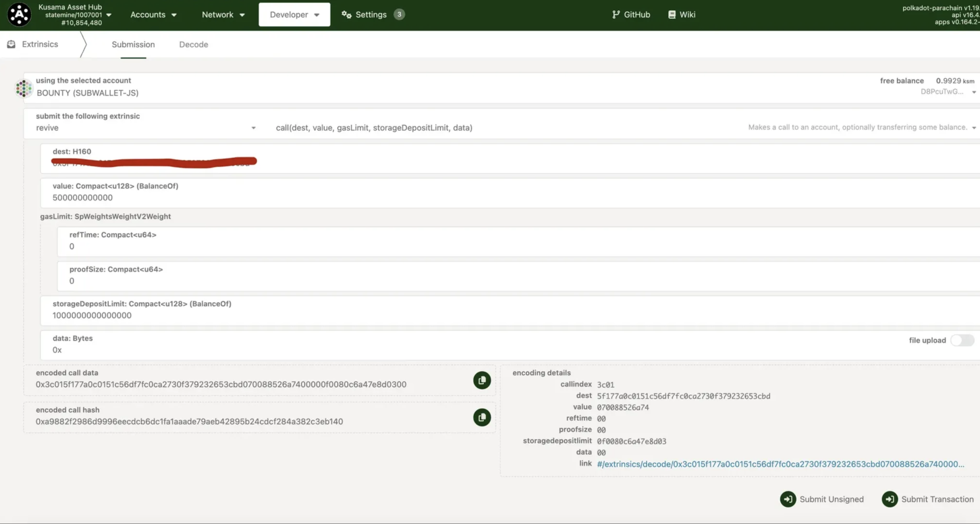Click the value BalanceOf input field
The width and height of the screenshot is (980, 524).
coord(83,198)
